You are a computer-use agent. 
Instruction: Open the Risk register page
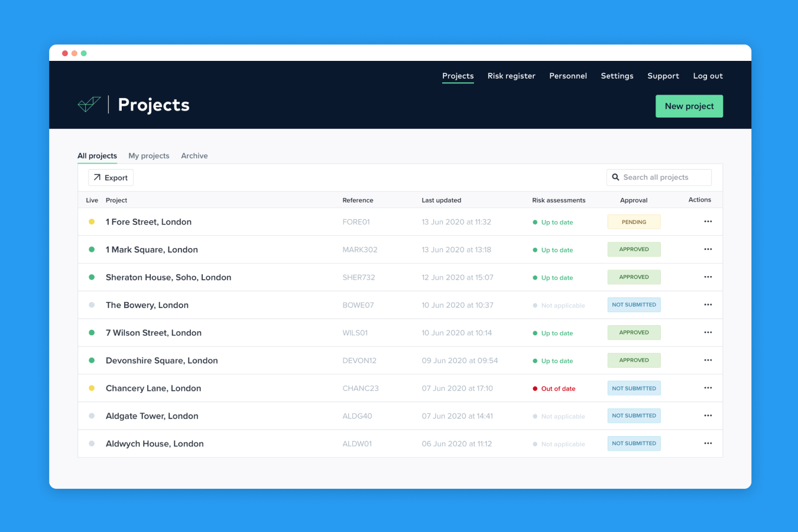[x=511, y=76]
